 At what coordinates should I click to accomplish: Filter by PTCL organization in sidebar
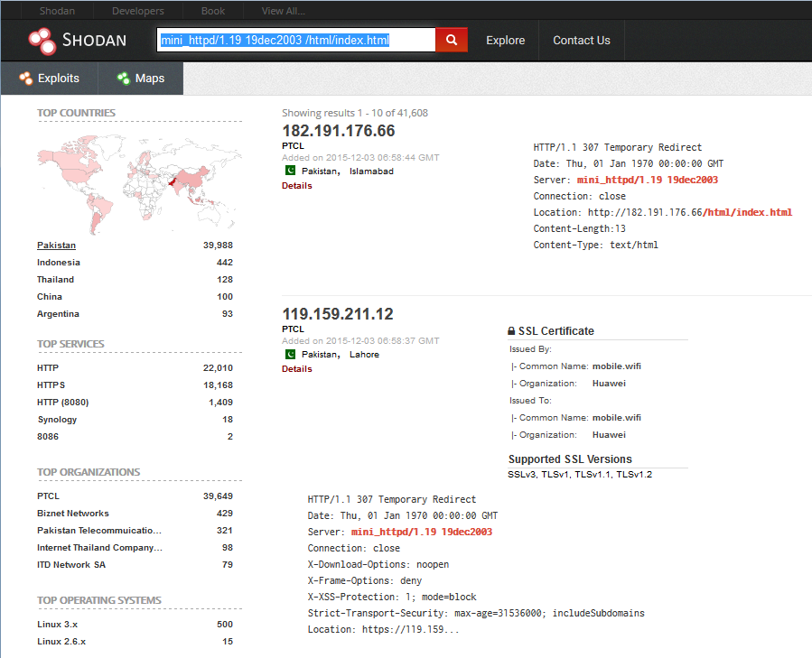click(48, 496)
